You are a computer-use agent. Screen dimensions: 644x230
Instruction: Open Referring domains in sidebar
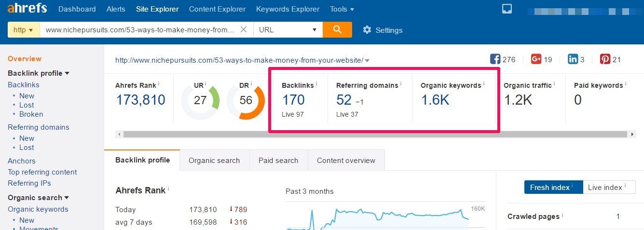(39, 127)
